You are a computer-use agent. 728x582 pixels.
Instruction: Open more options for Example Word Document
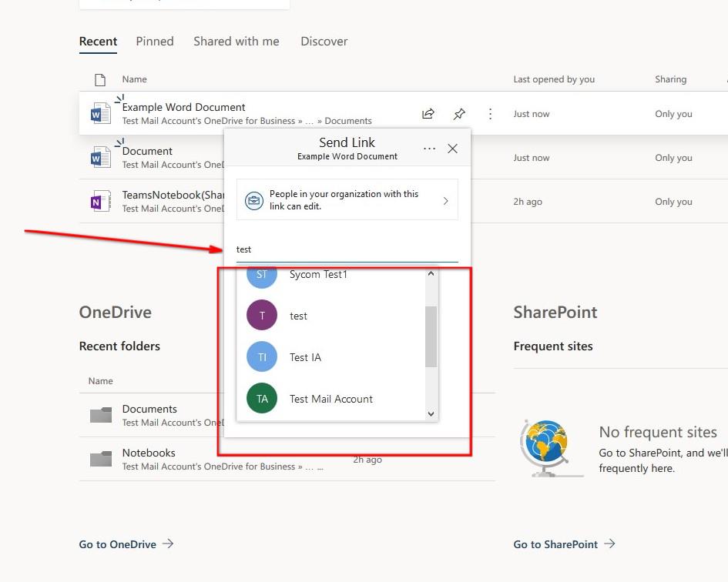[490, 114]
